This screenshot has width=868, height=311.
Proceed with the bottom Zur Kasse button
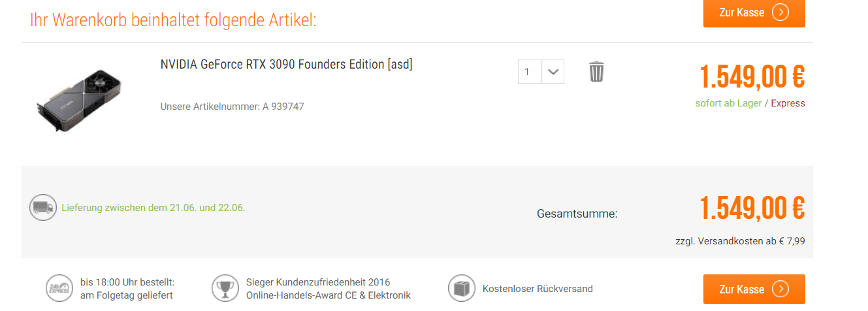754,289
